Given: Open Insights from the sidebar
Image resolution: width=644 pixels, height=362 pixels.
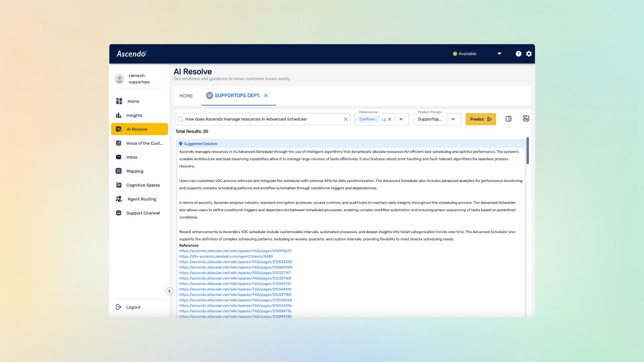Looking at the screenshot, I should [134, 115].
